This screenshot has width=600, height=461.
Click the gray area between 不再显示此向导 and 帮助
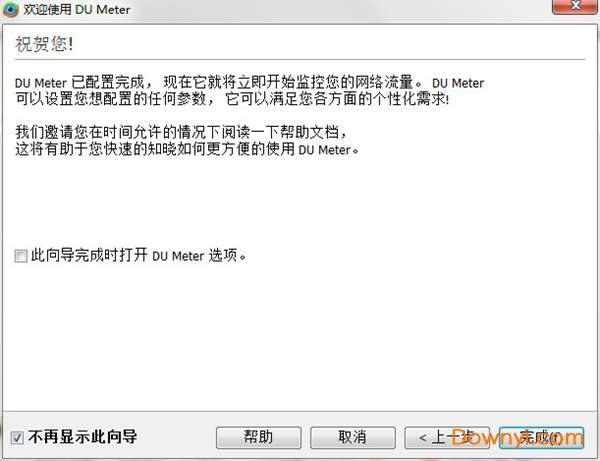click(177, 437)
